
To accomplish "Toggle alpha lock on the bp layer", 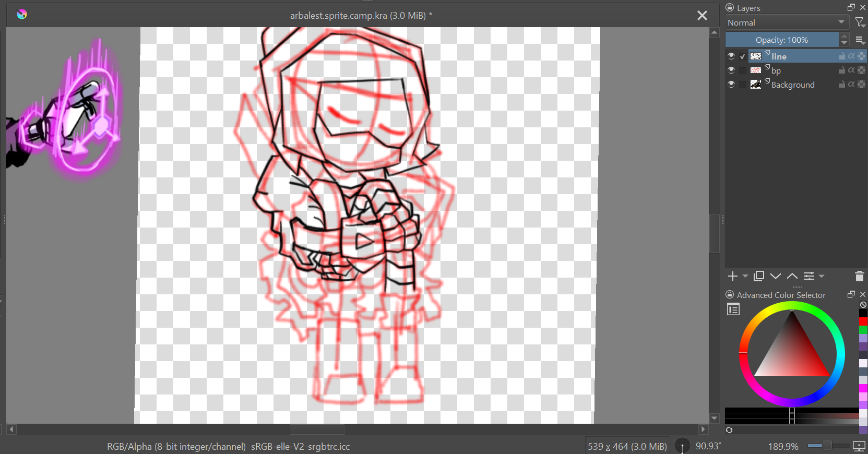I will (861, 70).
